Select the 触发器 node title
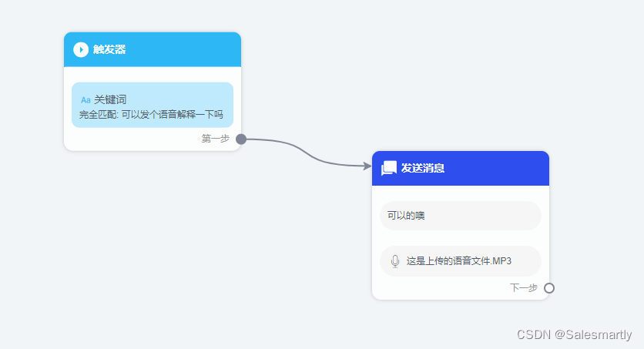This screenshot has height=349, width=644. (x=109, y=49)
